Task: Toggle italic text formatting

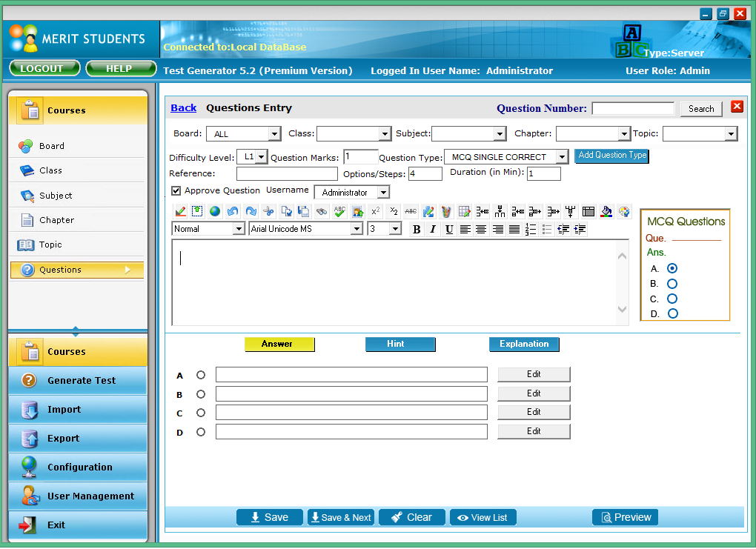Action: pos(433,230)
